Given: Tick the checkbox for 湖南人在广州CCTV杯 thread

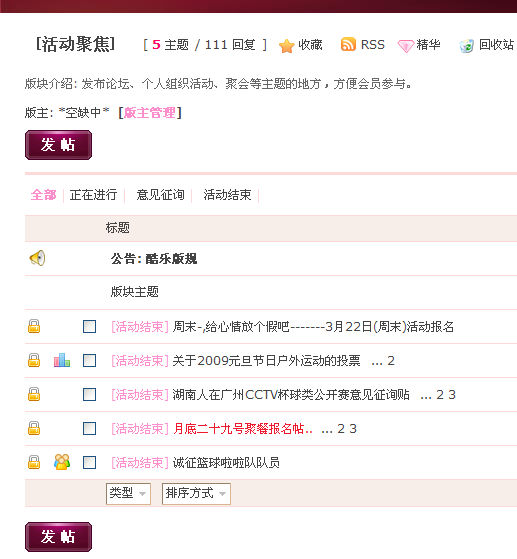Looking at the screenshot, I should [89, 394].
